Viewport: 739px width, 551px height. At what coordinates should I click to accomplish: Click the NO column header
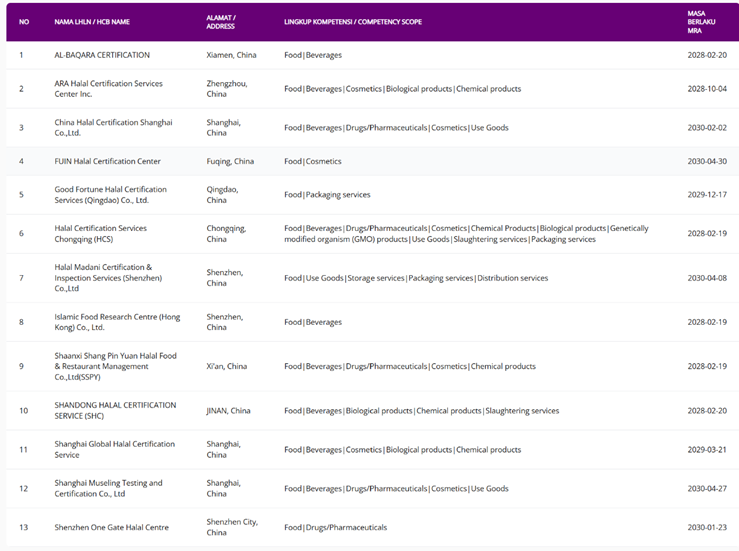point(24,22)
